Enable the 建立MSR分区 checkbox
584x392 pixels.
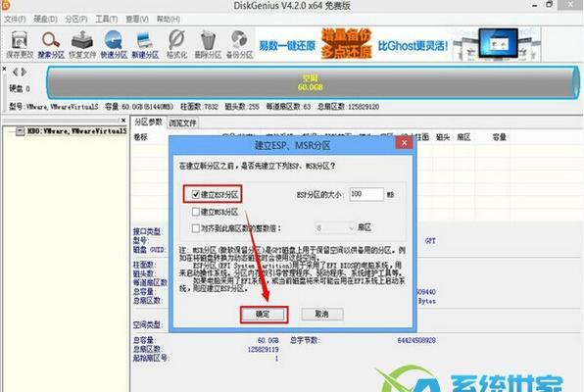(x=196, y=212)
